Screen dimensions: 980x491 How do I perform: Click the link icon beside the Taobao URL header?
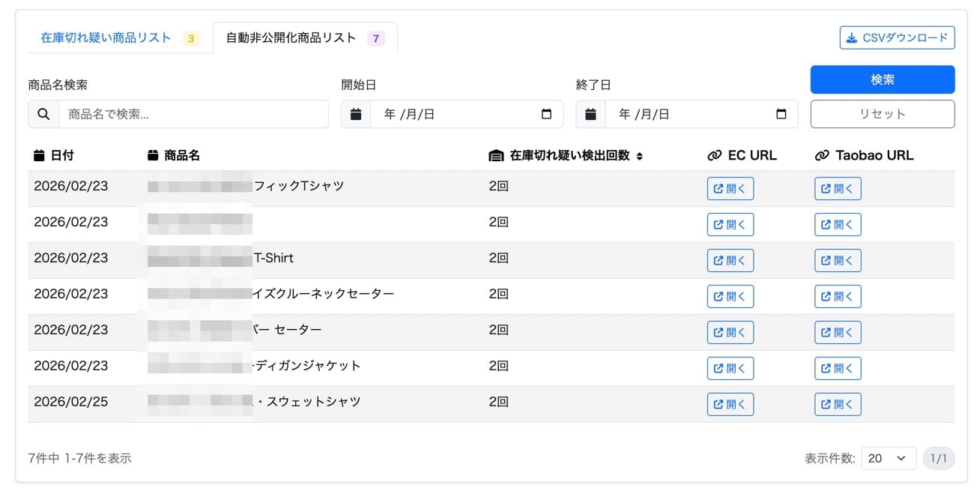(x=820, y=155)
